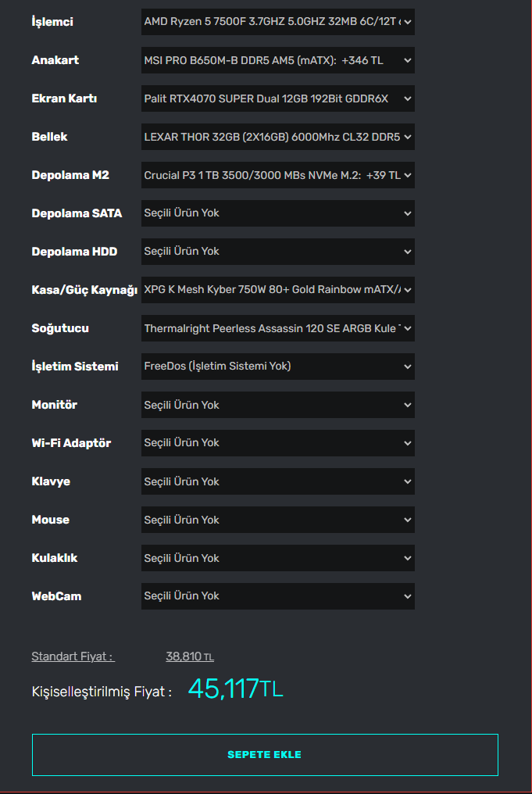Expand the Soğutucu cooler dropdown
Viewport: 532px width, 794px height.
click(x=277, y=328)
